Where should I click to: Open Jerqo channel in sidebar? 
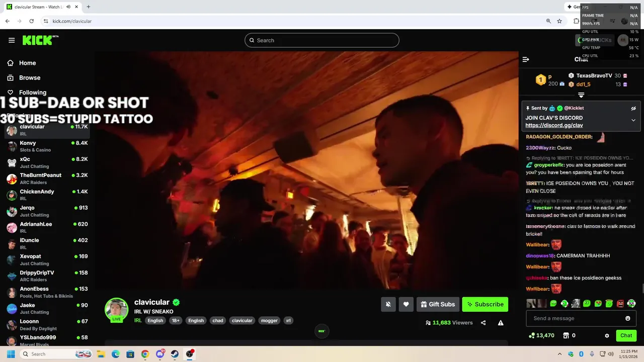[47, 211]
